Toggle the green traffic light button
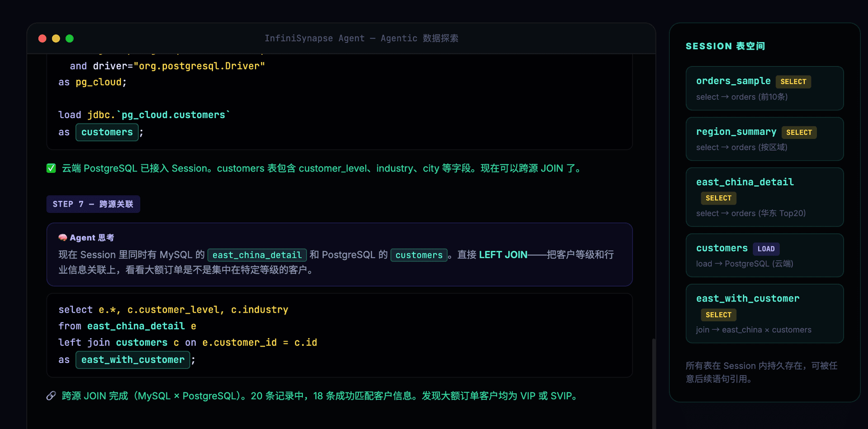Image resolution: width=868 pixels, height=429 pixels. click(x=70, y=38)
